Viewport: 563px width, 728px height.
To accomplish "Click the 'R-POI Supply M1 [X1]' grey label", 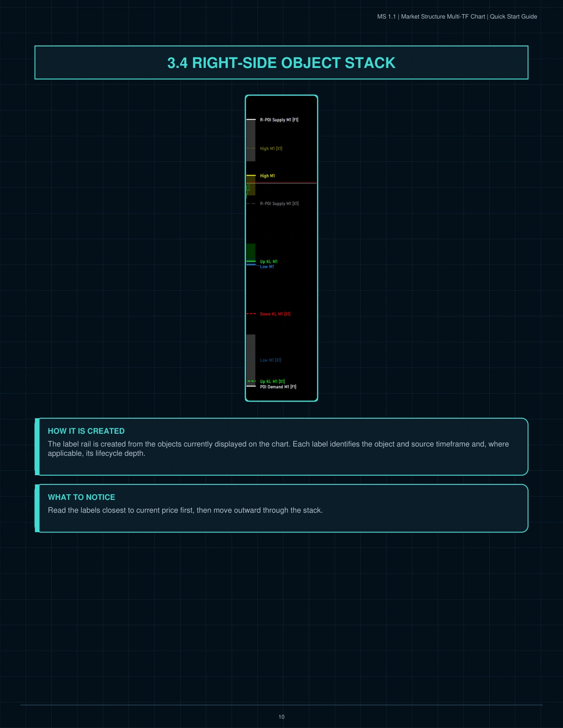I will [279, 204].
